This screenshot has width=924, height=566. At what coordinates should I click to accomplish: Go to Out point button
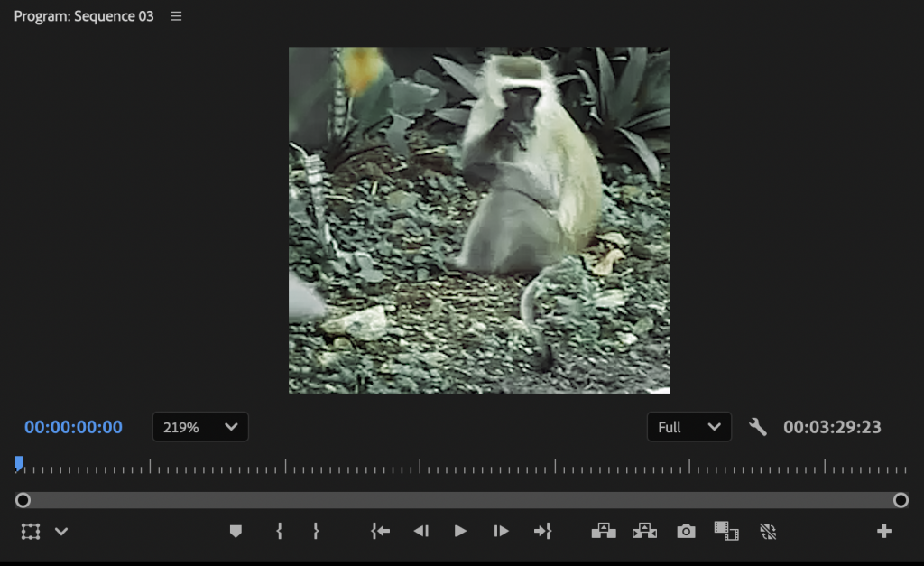(542, 531)
